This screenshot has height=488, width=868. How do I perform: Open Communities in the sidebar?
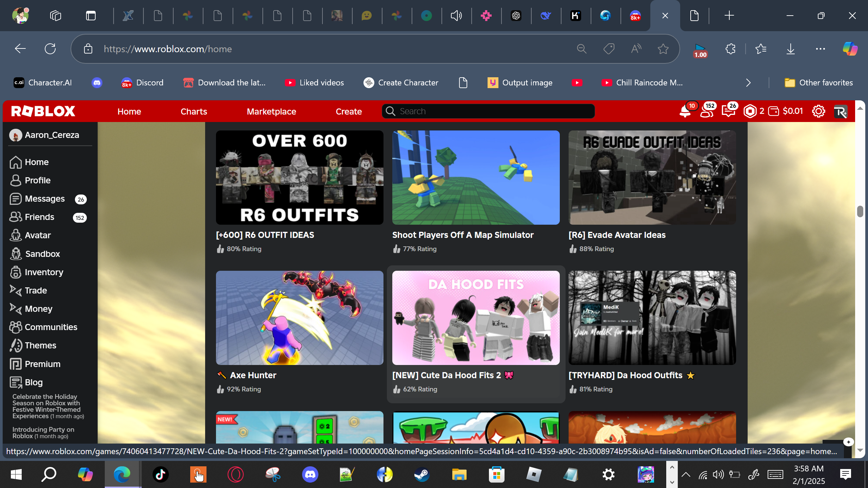tap(51, 327)
